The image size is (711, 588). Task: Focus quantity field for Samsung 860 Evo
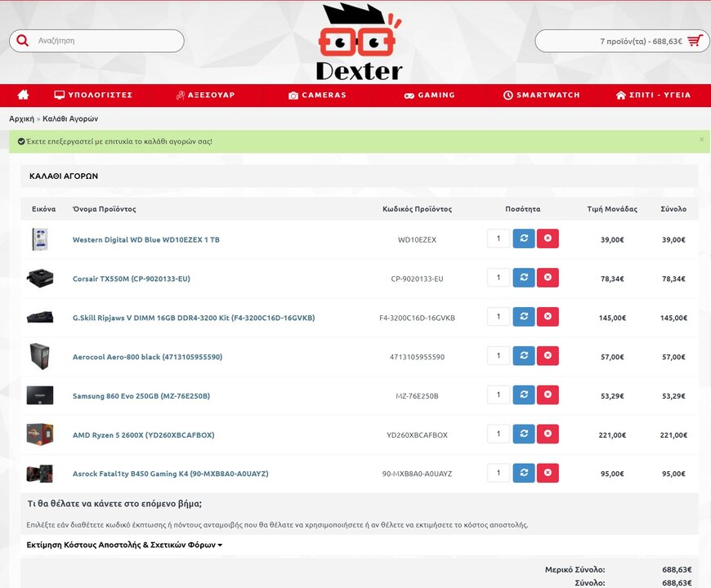click(x=499, y=394)
